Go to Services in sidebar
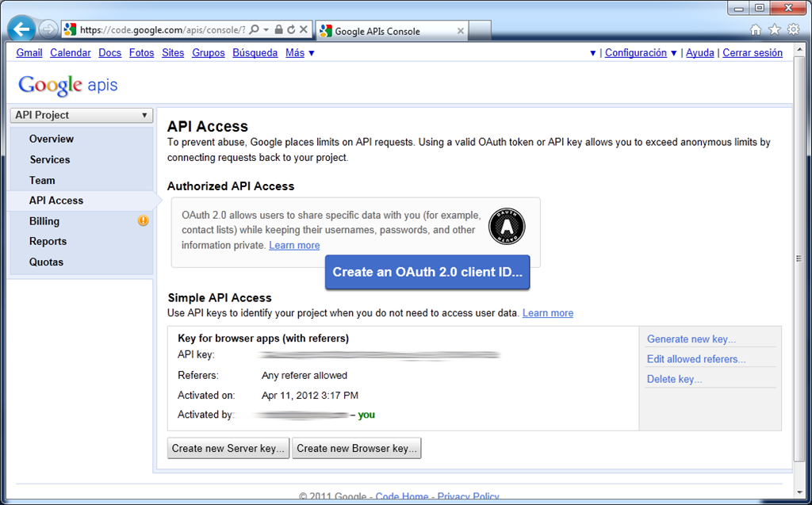The height and width of the screenshot is (505, 812). 50,159
